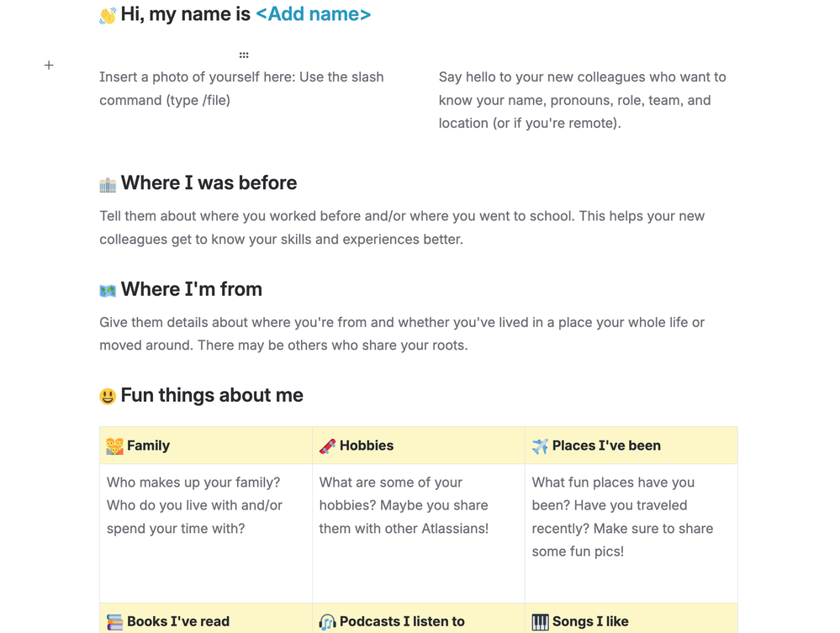840x633 pixels.
Task: Click the waving hand emoji in title
Action: [108, 16]
